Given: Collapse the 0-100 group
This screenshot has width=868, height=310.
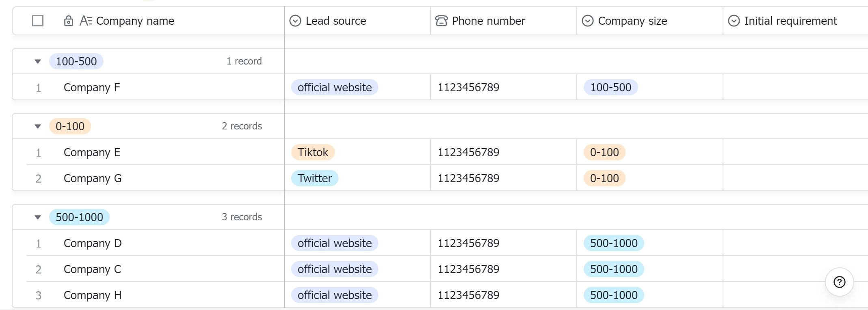Looking at the screenshot, I should [x=38, y=127].
